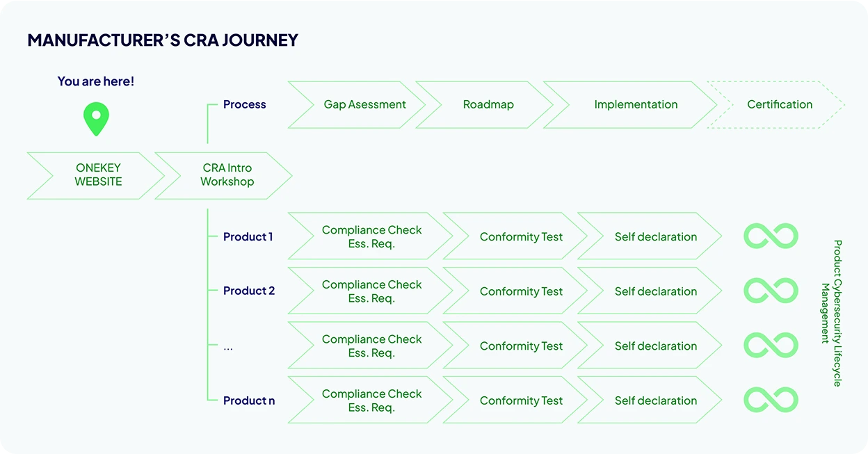868x454 pixels.
Task: Click the infinity loop icon for Product 2
Action: click(771, 291)
